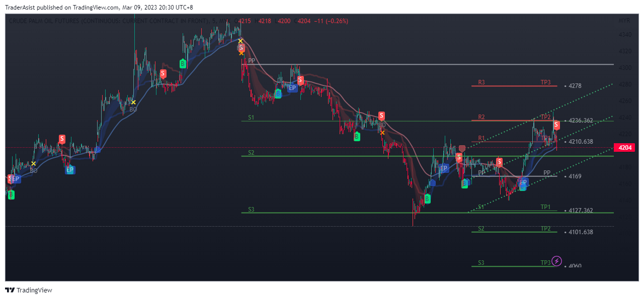Image resolution: width=644 pixels, height=299 pixels.
Task: Click the green B buy marker below the S3 low
Action: [x=427, y=199]
